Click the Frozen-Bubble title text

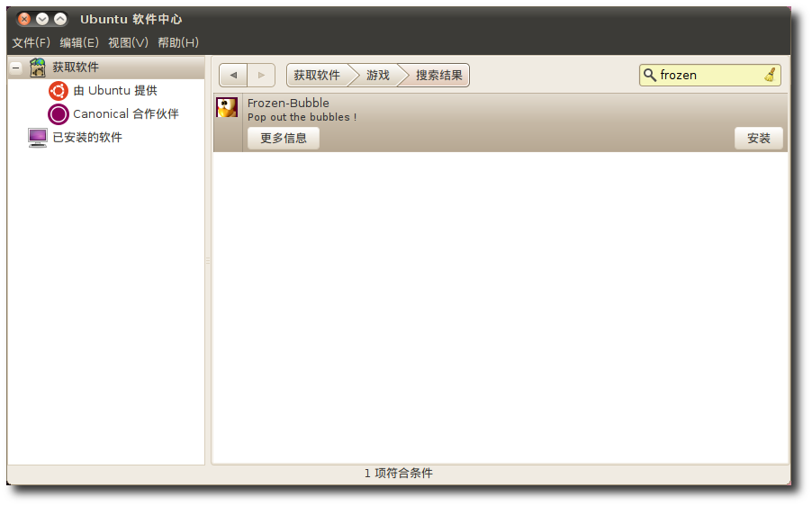pos(288,103)
